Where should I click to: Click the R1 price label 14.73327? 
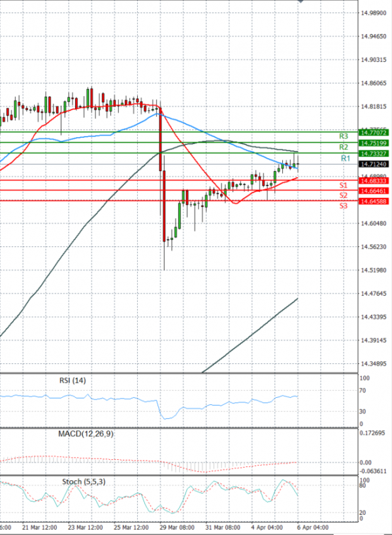pos(374,154)
